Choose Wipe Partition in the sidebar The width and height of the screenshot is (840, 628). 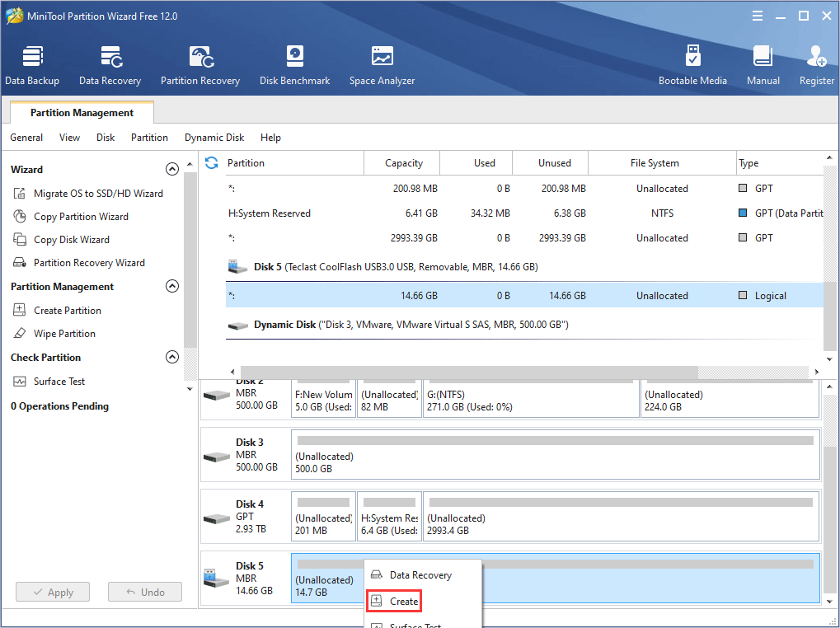[54, 333]
